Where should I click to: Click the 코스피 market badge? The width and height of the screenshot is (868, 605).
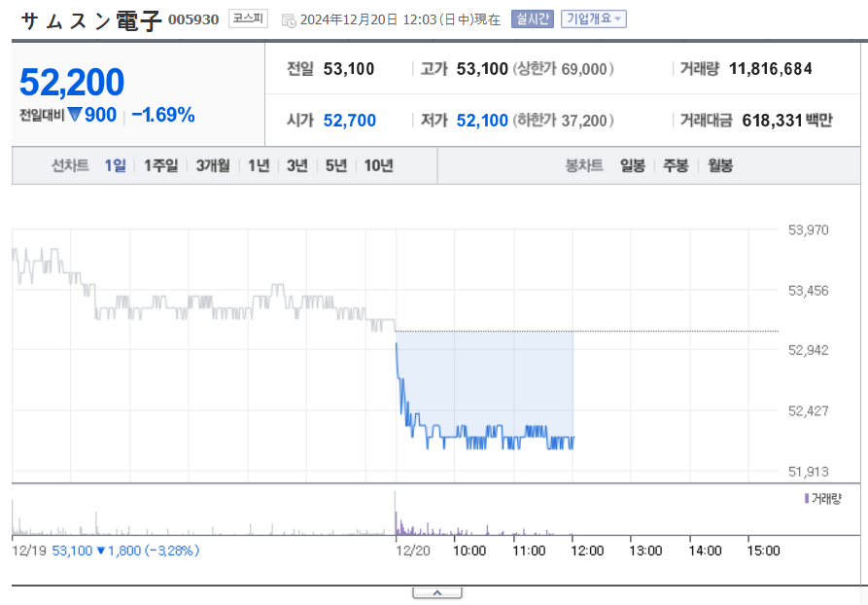pyautogui.click(x=248, y=19)
